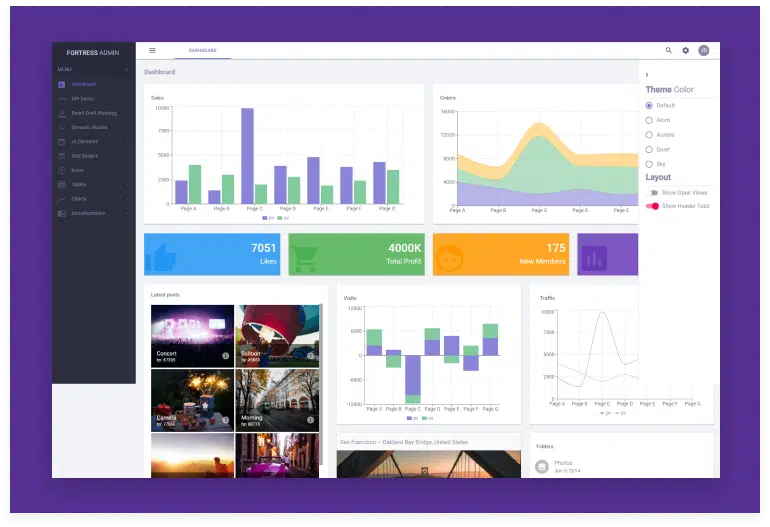The width and height of the screenshot is (770, 527).
Task: Enable the Show Open Views switch
Action: click(653, 193)
